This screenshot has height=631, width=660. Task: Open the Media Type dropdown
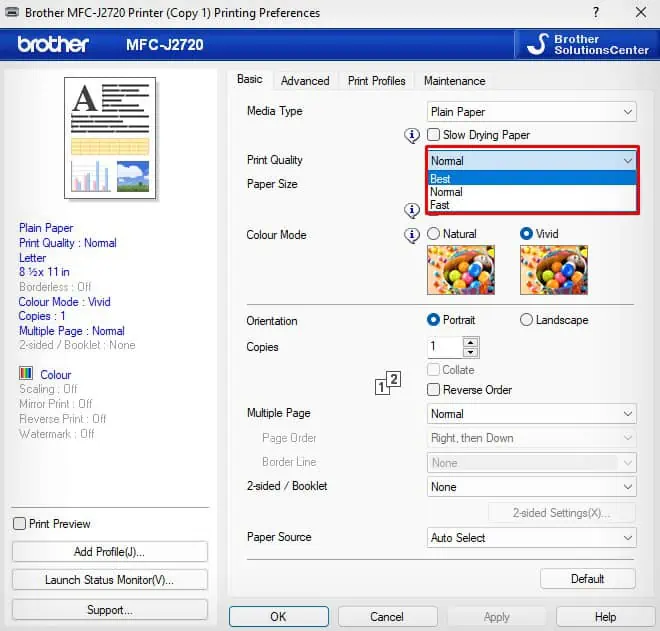click(x=532, y=112)
